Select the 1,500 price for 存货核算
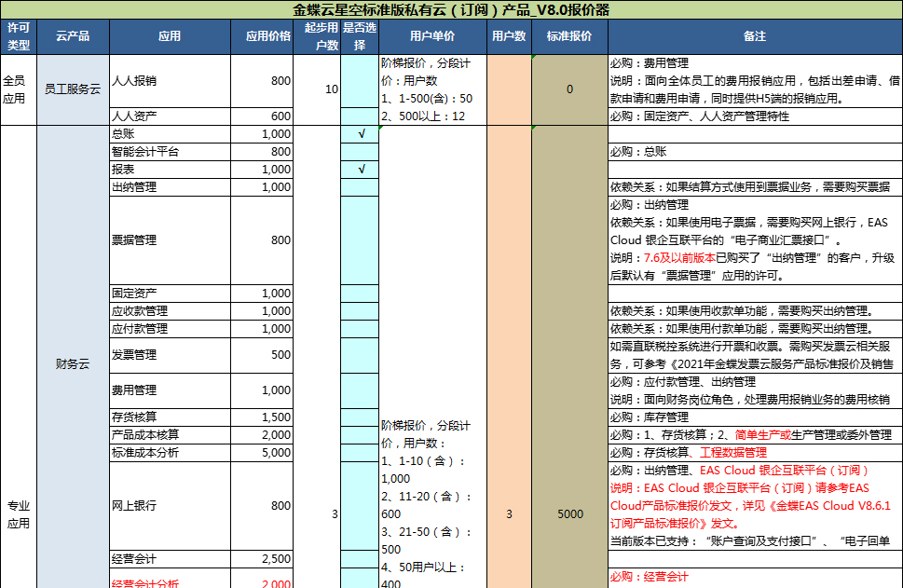This screenshot has height=588, width=903. pos(262,417)
